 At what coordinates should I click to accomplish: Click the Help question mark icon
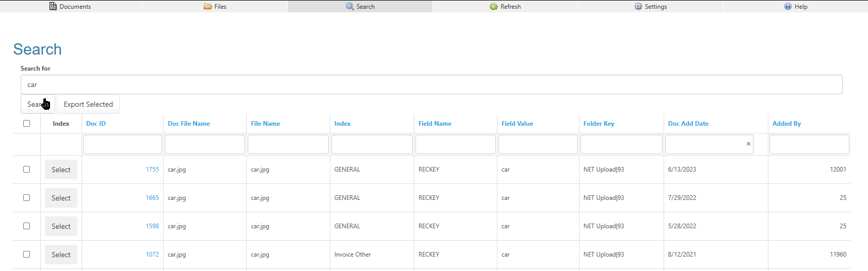787,7
